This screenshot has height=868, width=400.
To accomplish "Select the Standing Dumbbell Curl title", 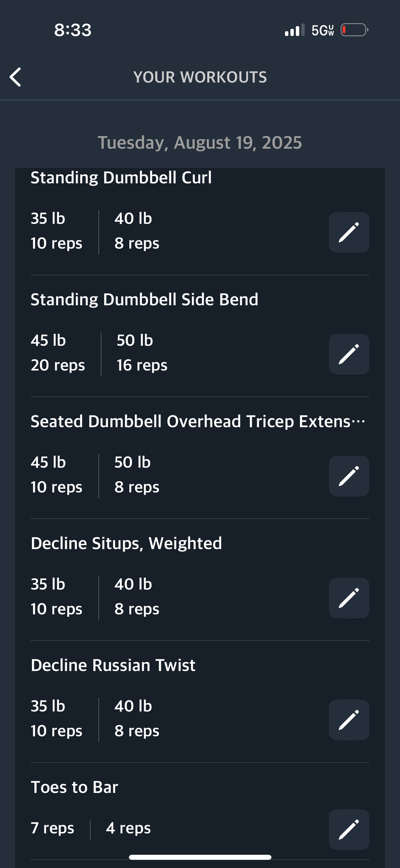I will (121, 178).
